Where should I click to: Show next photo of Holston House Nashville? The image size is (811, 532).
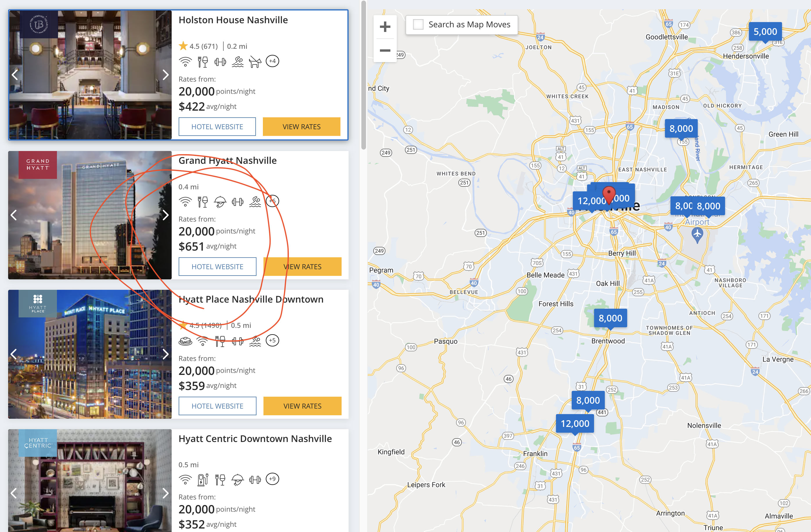pos(165,75)
